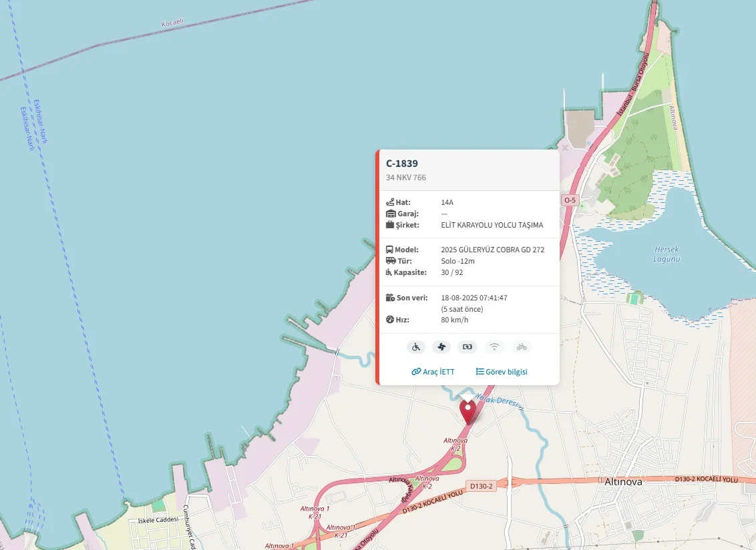Image resolution: width=756 pixels, height=550 pixels.
Task: Click the speedometer icon beside Hız
Action: 390,320
